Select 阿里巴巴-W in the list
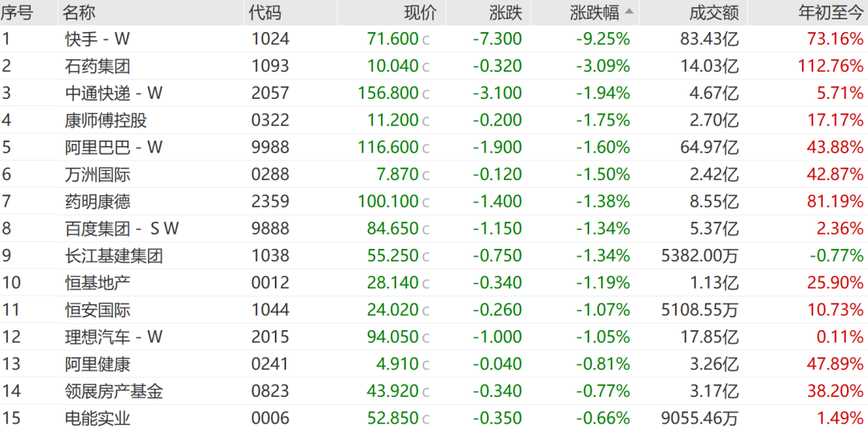Viewport: 868px width, 429px height. tap(434, 147)
